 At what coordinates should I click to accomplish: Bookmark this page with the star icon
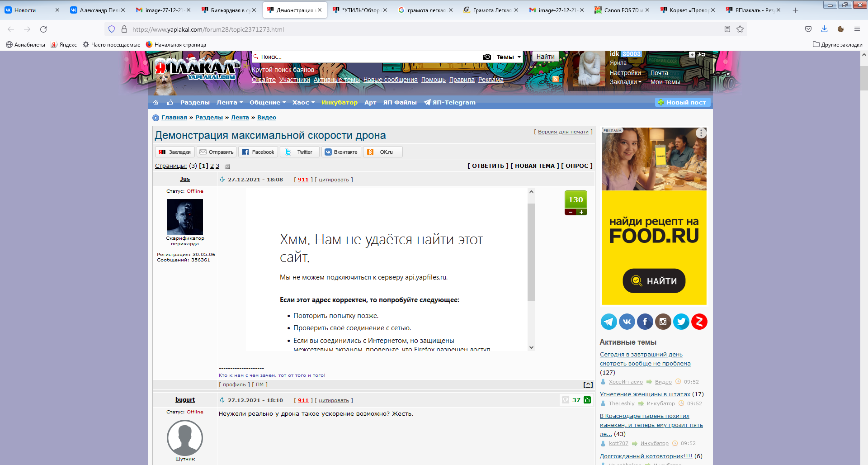click(x=740, y=29)
